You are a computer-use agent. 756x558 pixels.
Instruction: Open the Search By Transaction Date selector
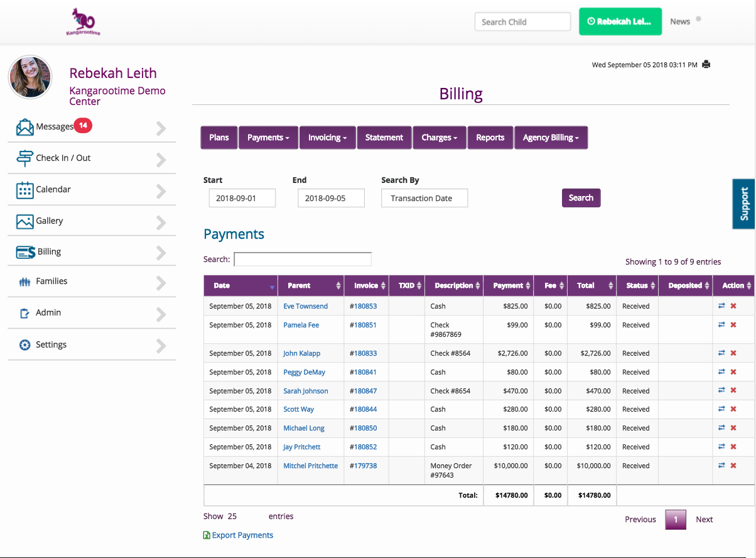coord(424,198)
